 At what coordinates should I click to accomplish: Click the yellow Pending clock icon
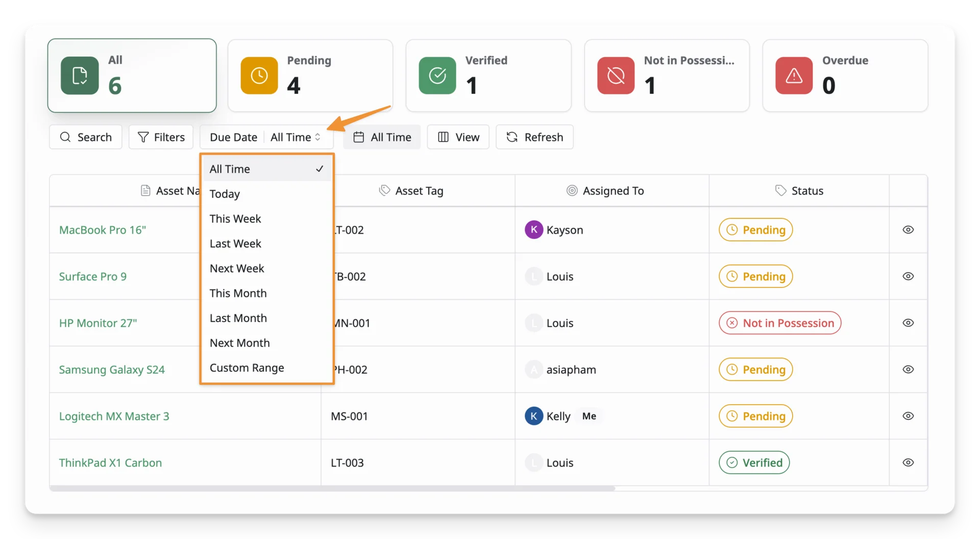(x=259, y=76)
